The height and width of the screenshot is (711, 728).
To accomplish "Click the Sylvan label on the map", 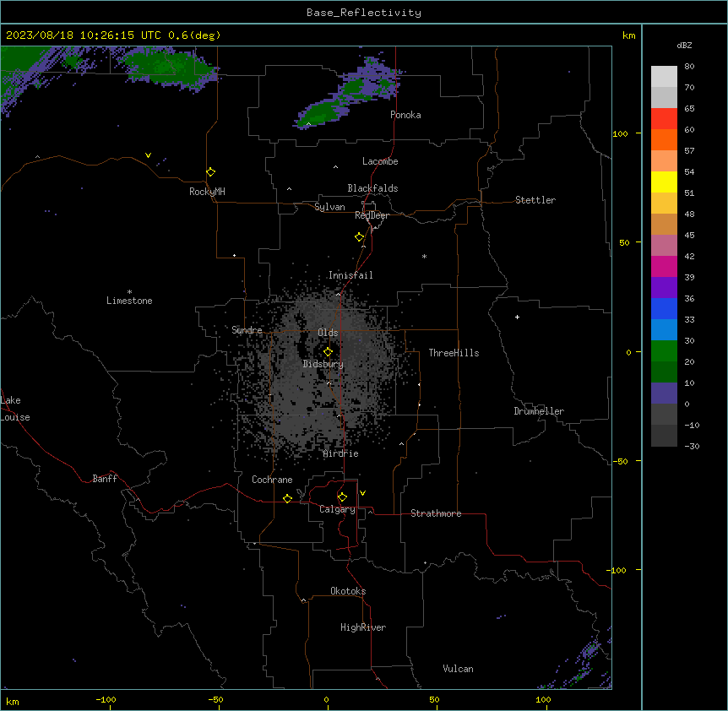I will tap(329, 207).
